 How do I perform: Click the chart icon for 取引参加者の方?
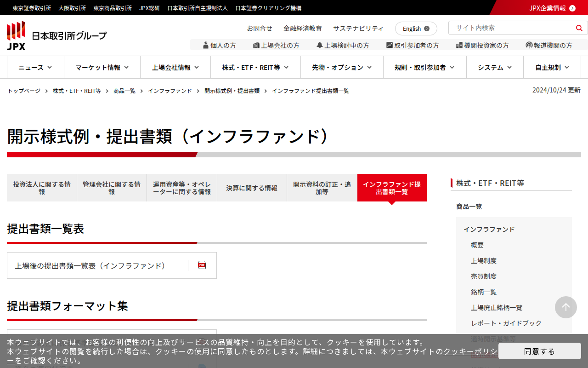(390, 45)
